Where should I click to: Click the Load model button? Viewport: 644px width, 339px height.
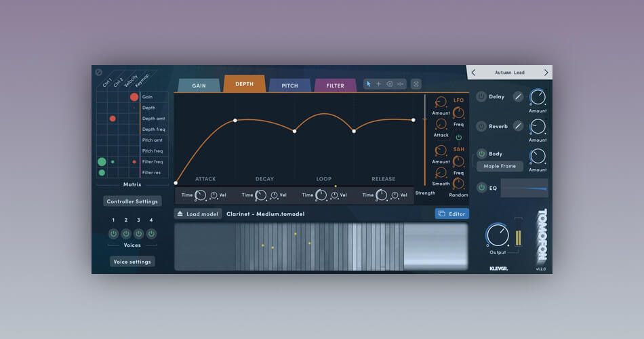coord(198,214)
